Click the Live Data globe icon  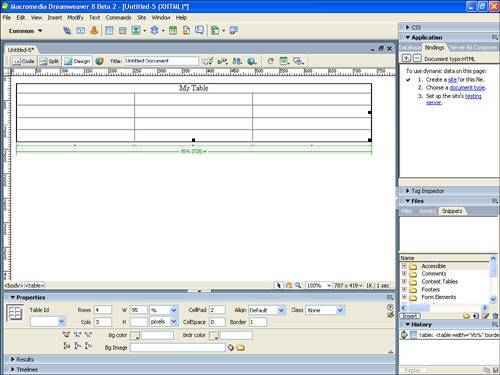click(x=99, y=61)
